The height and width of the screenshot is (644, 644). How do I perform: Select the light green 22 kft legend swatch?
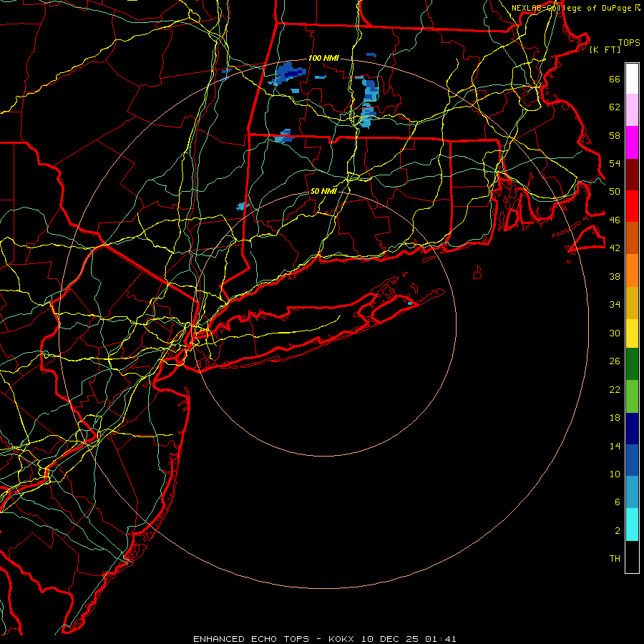[x=632, y=396]
